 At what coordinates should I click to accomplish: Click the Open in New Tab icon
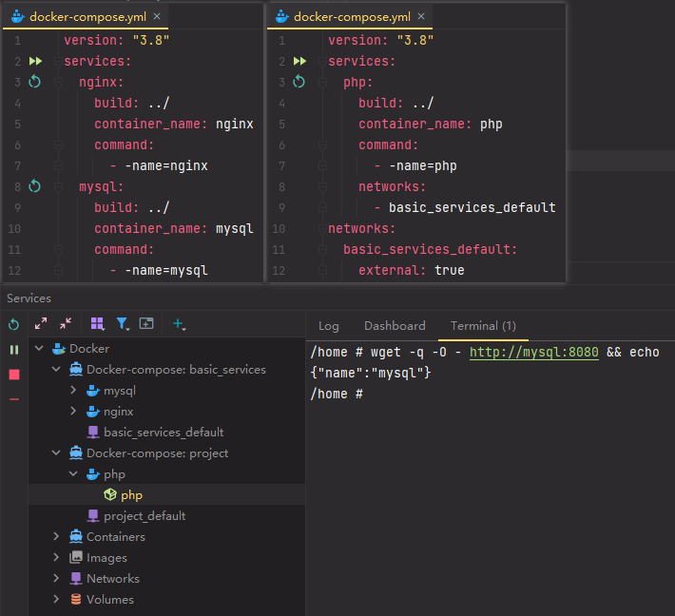pos(146,323)
